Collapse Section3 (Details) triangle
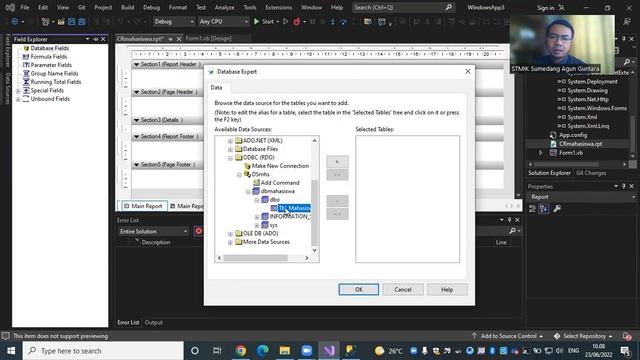 [136, 120]
